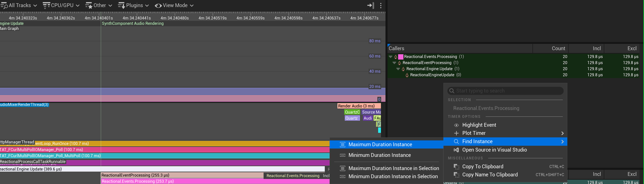The width and height of the screenshot is (644, 184).
Task: Select Maximum Duration Instance in Selection
Action: pyautogui.click(x=393, y=168)
